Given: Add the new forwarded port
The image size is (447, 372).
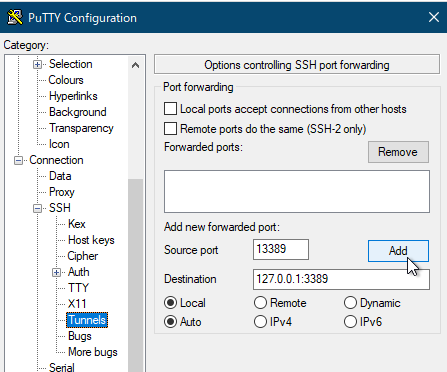Looking at the screenshot, I should 398,251.
